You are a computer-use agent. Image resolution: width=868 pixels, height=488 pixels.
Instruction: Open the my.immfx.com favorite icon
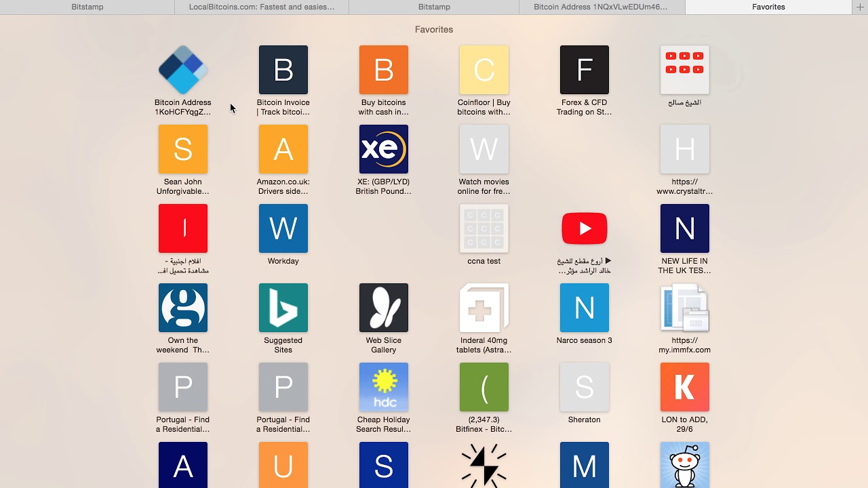click(685, 308)
